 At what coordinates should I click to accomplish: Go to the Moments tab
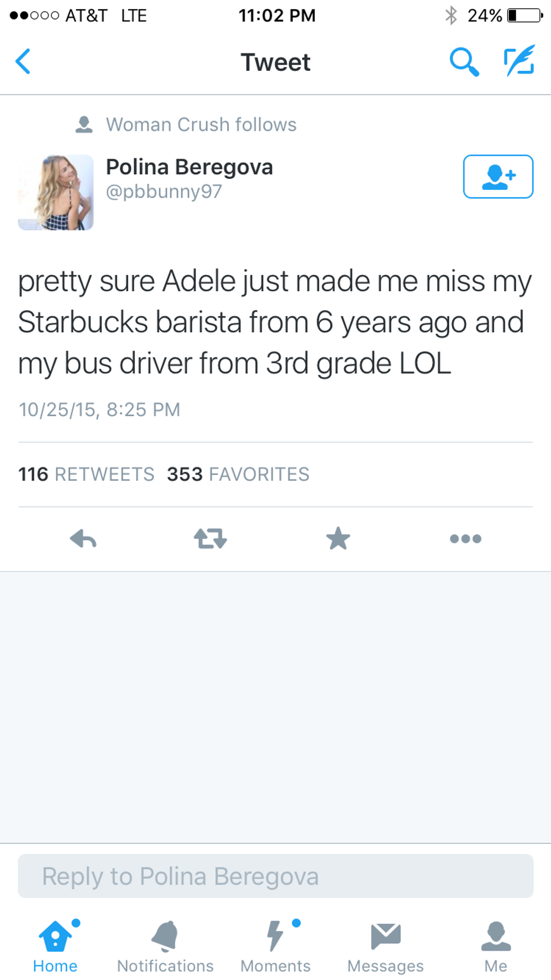coord(275,947)
